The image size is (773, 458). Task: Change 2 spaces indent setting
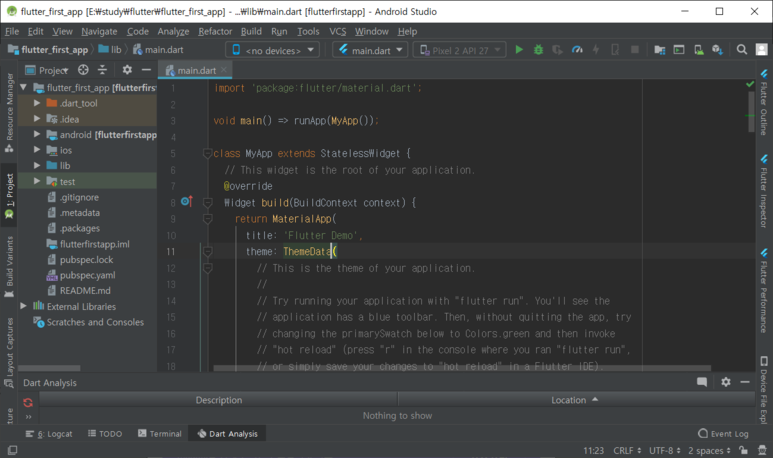[709, 450]
